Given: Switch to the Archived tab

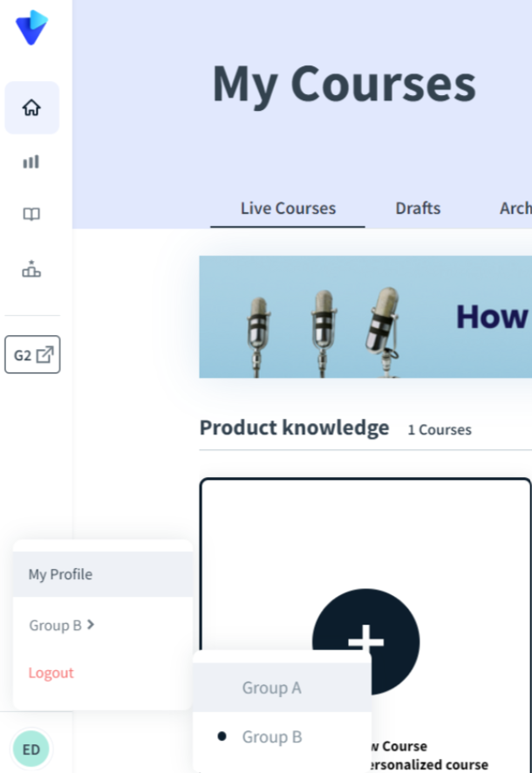Looking at the screenshot, I should tap(515, 209).
